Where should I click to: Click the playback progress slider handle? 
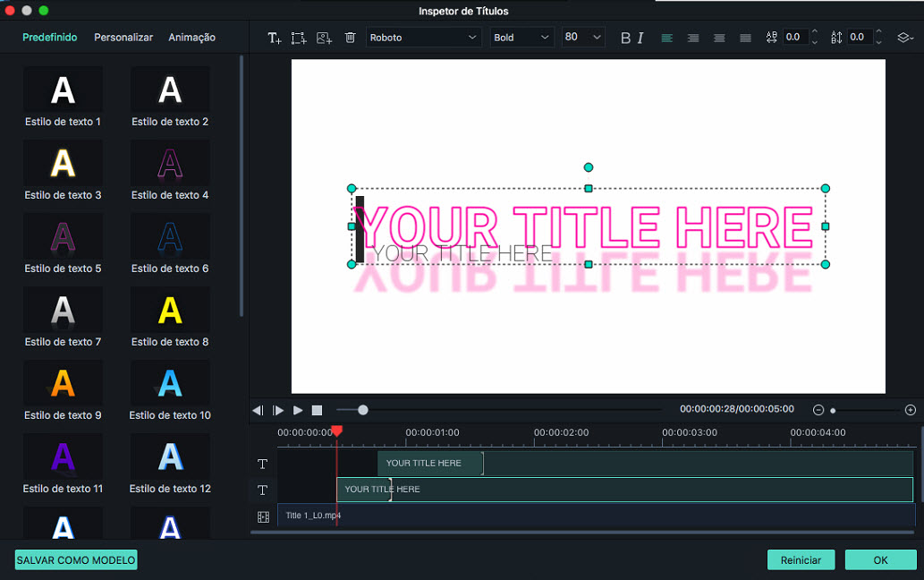coord(363,410)
